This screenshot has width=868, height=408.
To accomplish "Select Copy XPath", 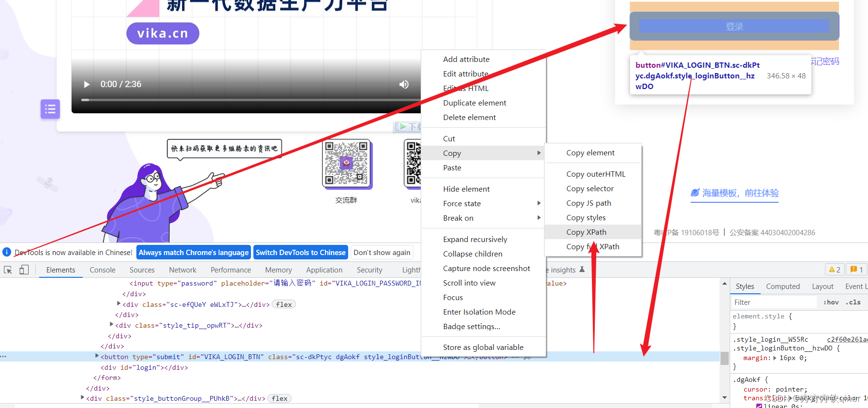I will [593, 232].
